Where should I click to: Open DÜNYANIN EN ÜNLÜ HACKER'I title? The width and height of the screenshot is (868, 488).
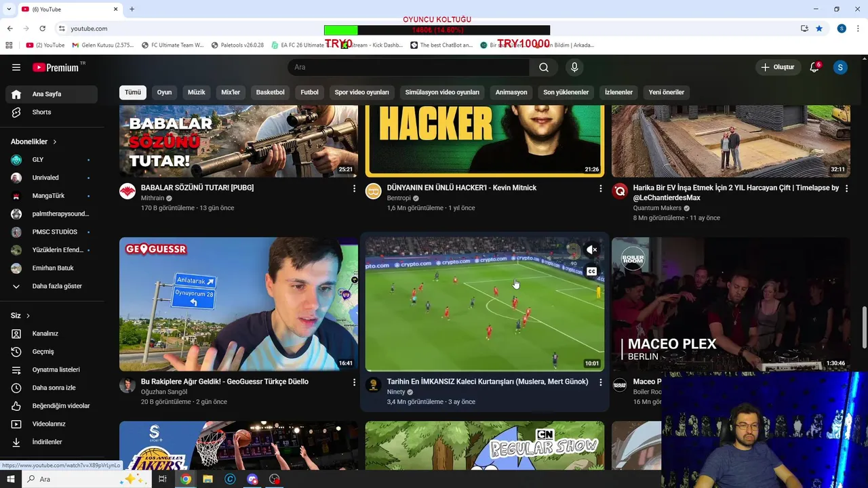(x=462, y=188)
